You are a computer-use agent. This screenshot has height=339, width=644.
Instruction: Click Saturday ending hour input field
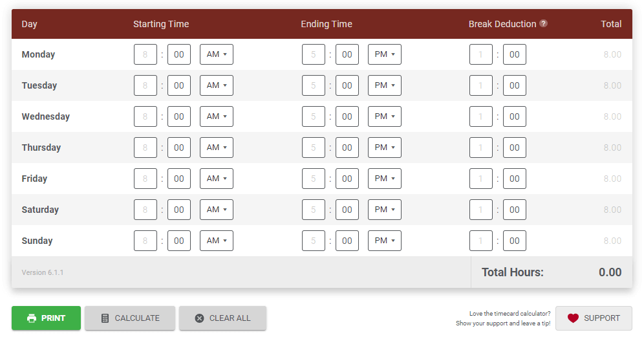(314, 210)
